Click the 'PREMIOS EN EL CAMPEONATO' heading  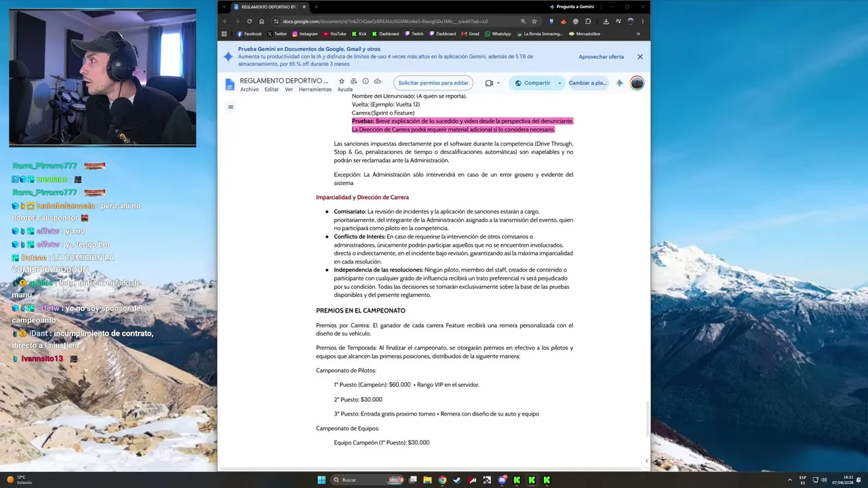click(x=361, y=310)
